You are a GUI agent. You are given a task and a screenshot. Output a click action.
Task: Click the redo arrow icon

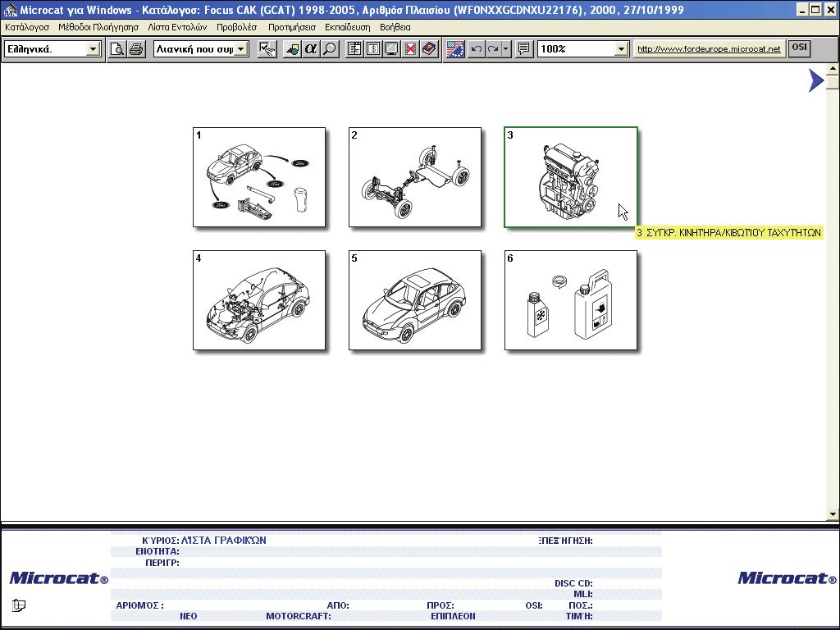(x=493, y=49)
